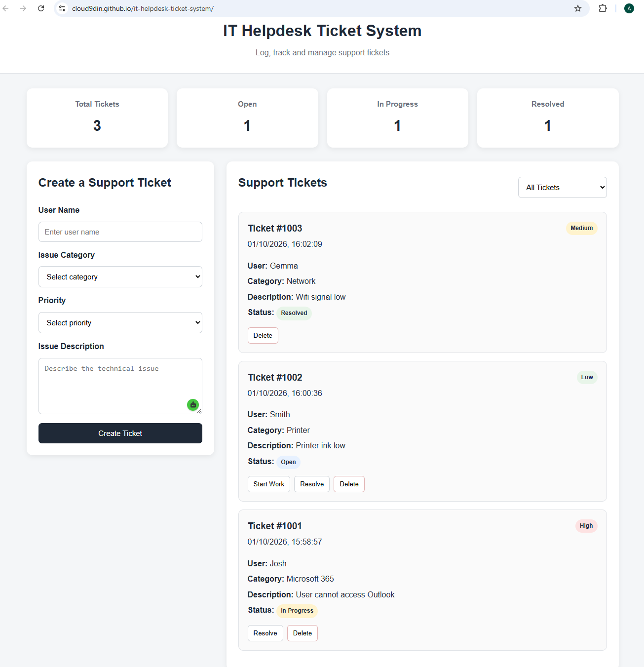
Task: Open the All Tickets filter dropdown
Action: pos(563,188)
